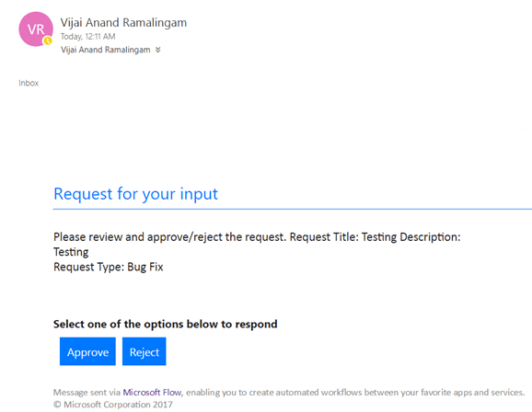Reject the request
Screen dimensions: 532x412
click(x=145, y=351)
